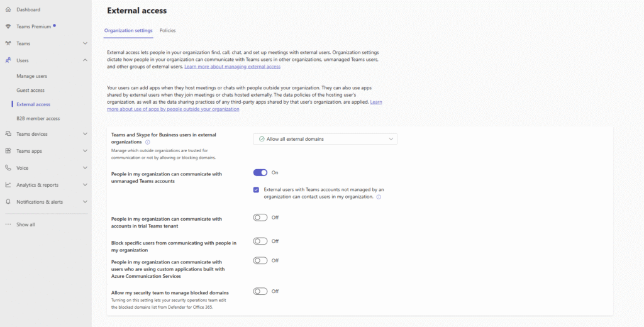Viewport: 644px width, 327px height.
Task: Click the Voice phone icon
Action: point(8,168)
